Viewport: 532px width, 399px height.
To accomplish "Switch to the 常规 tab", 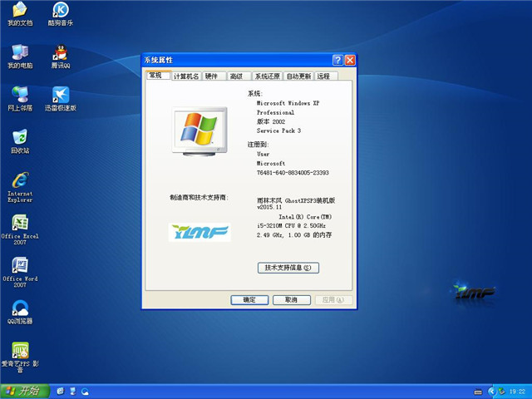I will [158, 75].
